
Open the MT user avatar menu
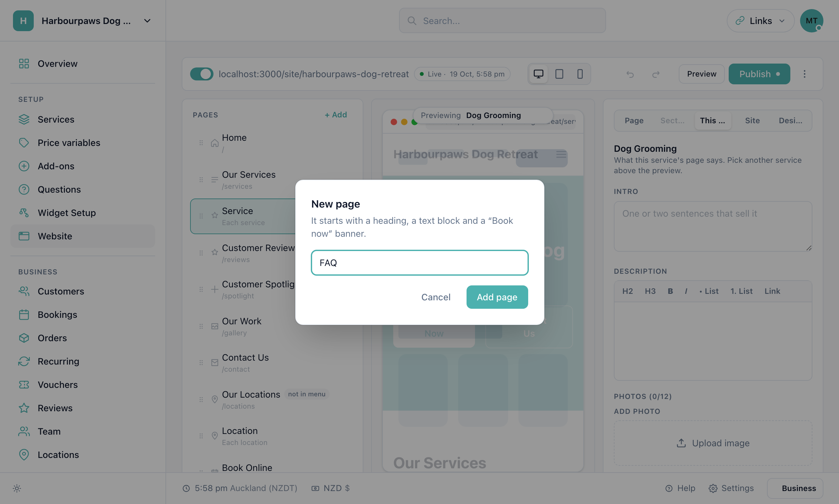811,21
